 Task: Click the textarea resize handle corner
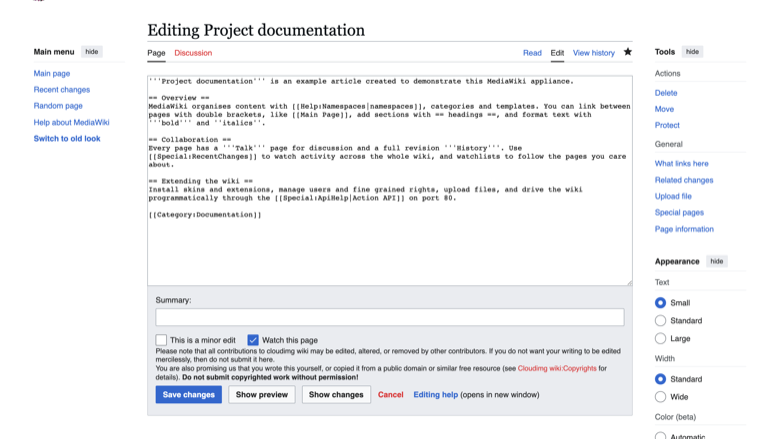[x=629, y=282]
